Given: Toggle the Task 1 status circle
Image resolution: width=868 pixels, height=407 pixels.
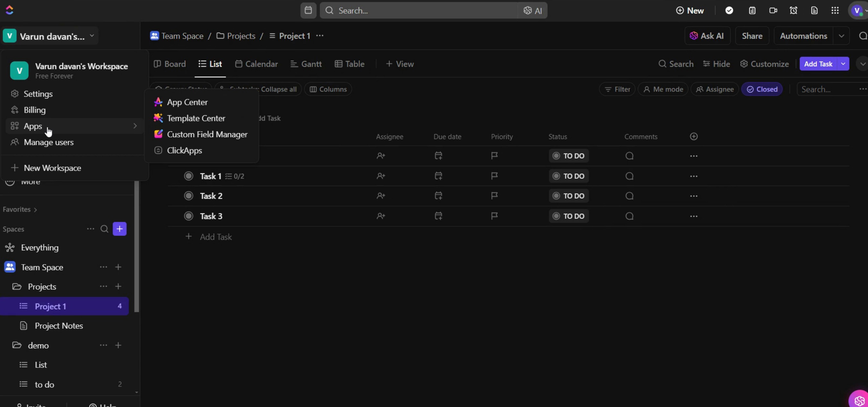Looking at the screenshot, I should 188,176.
